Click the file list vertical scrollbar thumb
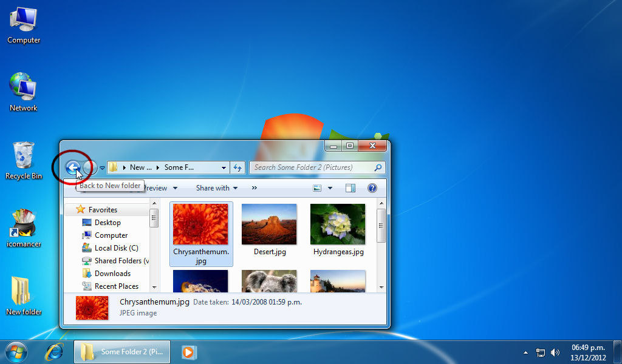Image resolution: width=622 pixels, height=364 pixels. tap(381, 225)
